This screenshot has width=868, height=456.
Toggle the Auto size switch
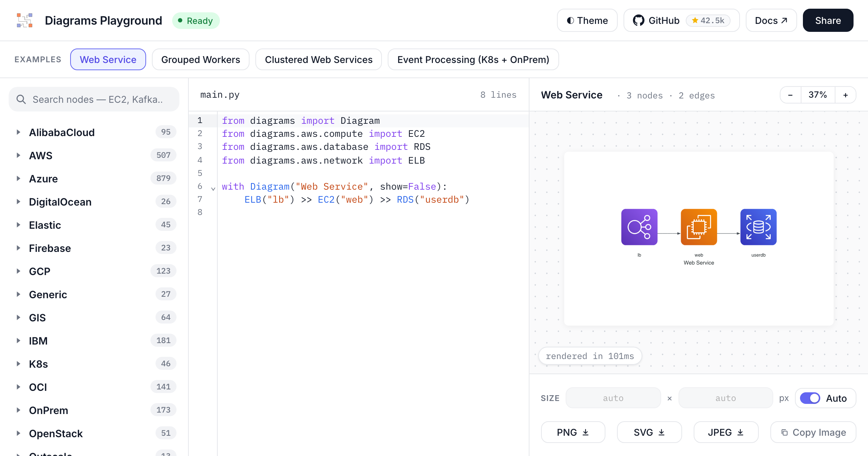(810, 398)
